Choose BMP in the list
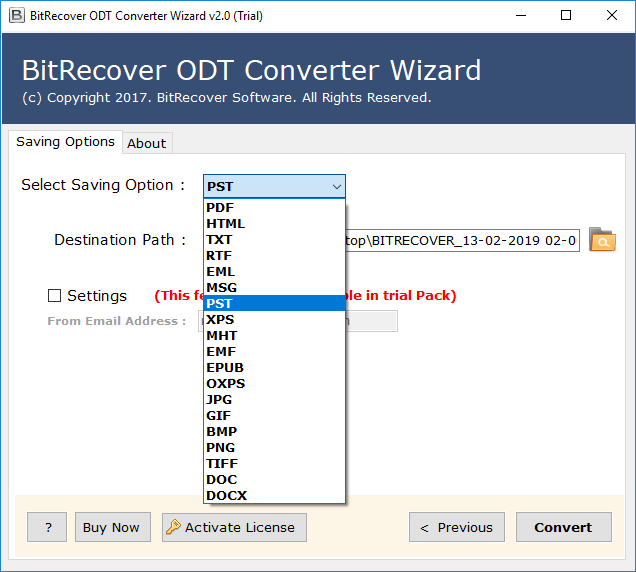Viewport: 636px width, 572px height. [274, 431]
